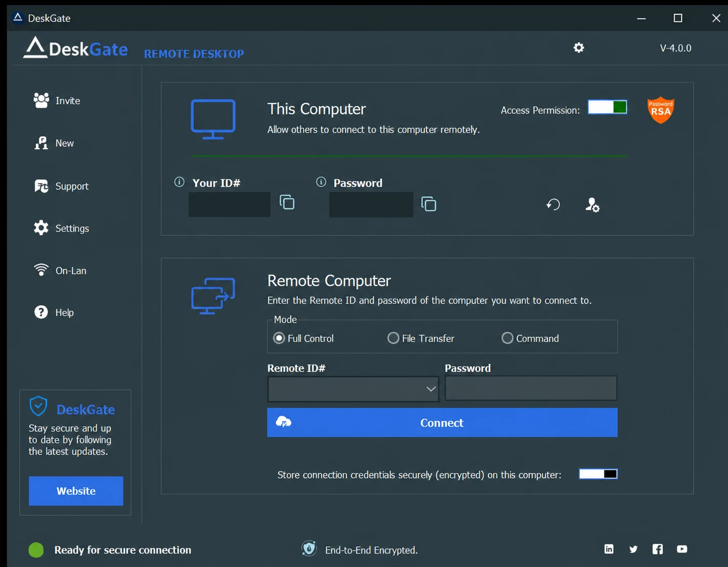Click the This Computer password value field

pyautogui.click(x=371, y=204)
